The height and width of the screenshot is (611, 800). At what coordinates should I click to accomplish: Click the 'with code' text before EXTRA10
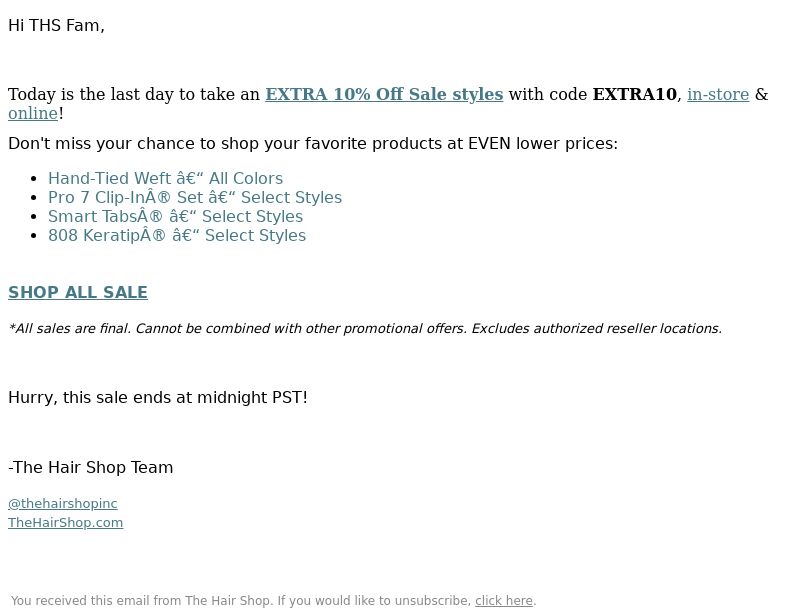[x=547, y=94]
